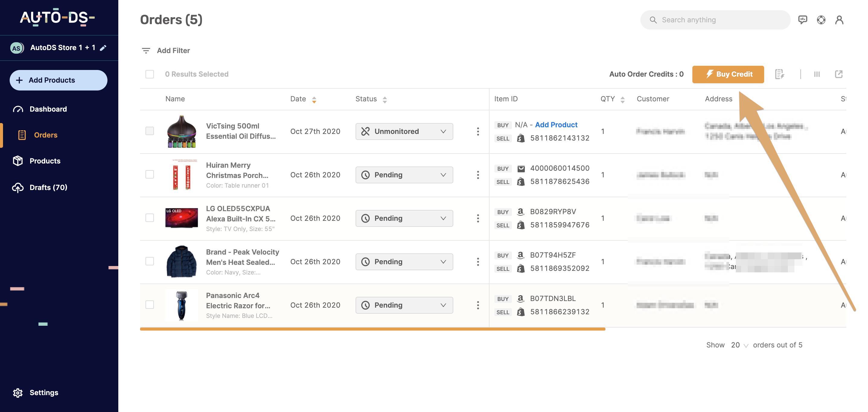Image resolution: width=868 pixels, height=412 pixels.
Task: Toggle the select-all orders checkbox
Action: (x=150, y=74)
